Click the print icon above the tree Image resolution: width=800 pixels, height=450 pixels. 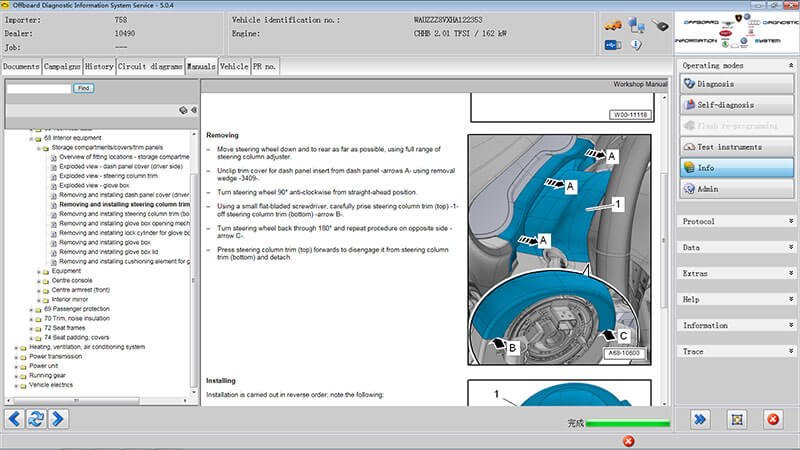coord(183,110)
